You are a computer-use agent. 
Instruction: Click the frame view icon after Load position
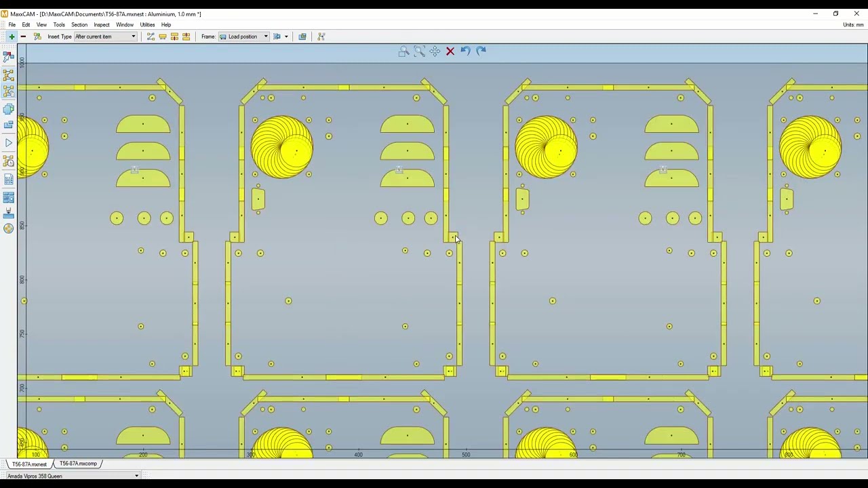pos(277,37)
